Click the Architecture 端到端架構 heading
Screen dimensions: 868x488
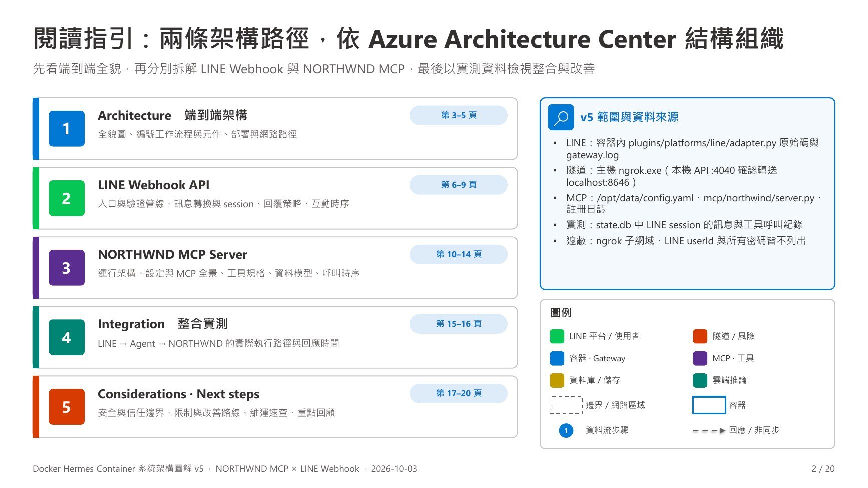click(x=172, y=115)
